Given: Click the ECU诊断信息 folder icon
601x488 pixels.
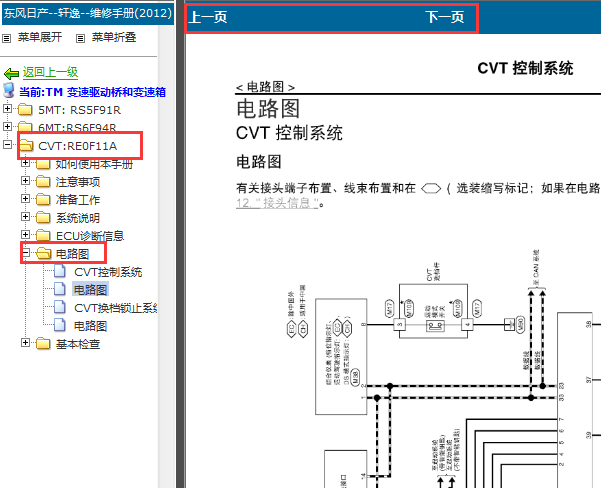Looking at the screenshot, I should 43,235.
